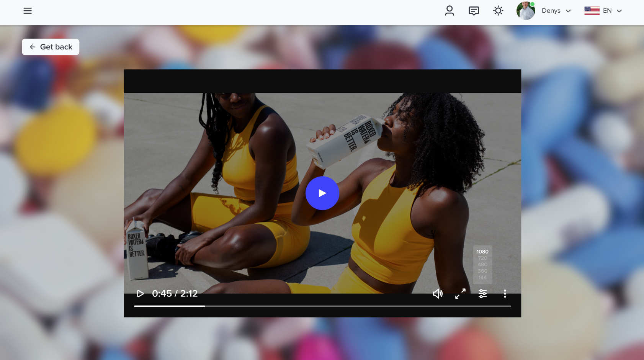Enter fullscreen with the expand icon
644x360 pixels.
(x=460, y=294)
